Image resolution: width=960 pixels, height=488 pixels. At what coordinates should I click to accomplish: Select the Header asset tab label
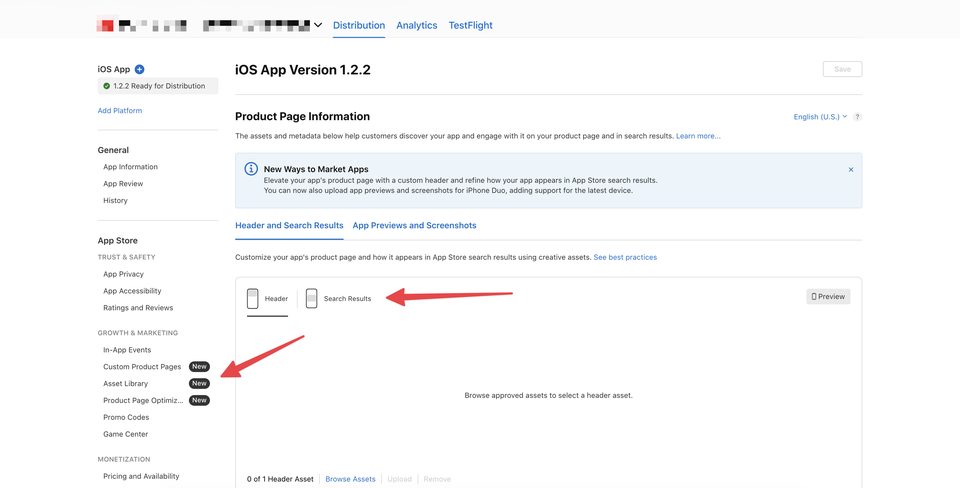276,299
